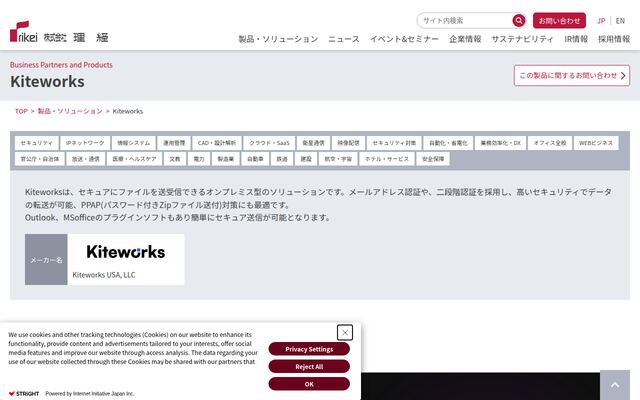Viewport: 640px width, 400px height.
Task: Open the ニュース menu
Action: point(344,39)
